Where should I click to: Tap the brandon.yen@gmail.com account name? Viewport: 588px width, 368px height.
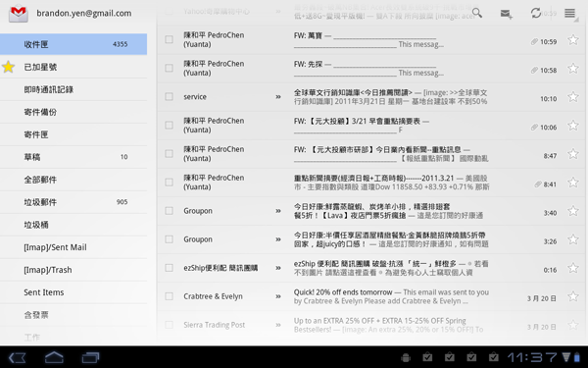click(83, 14)
